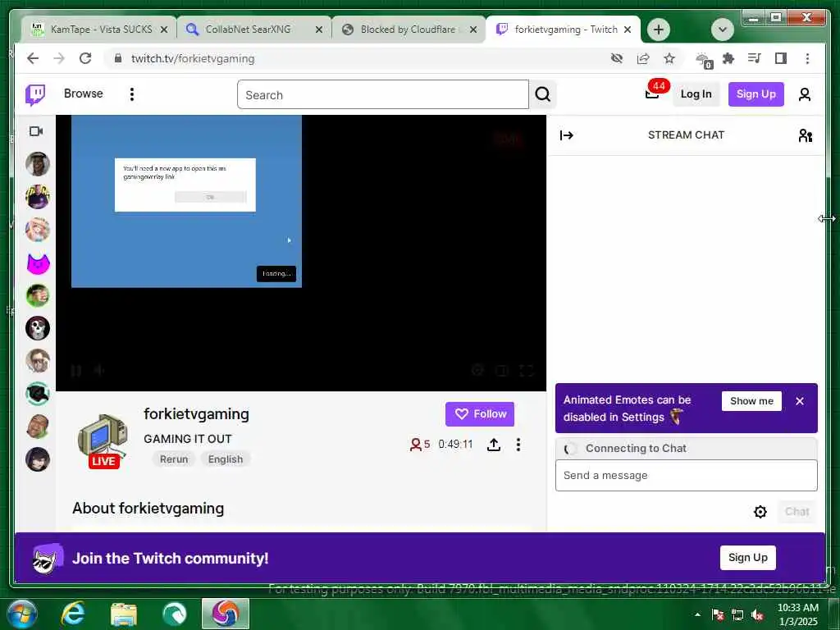Open the chat community users list icon

tap(806, 135)
